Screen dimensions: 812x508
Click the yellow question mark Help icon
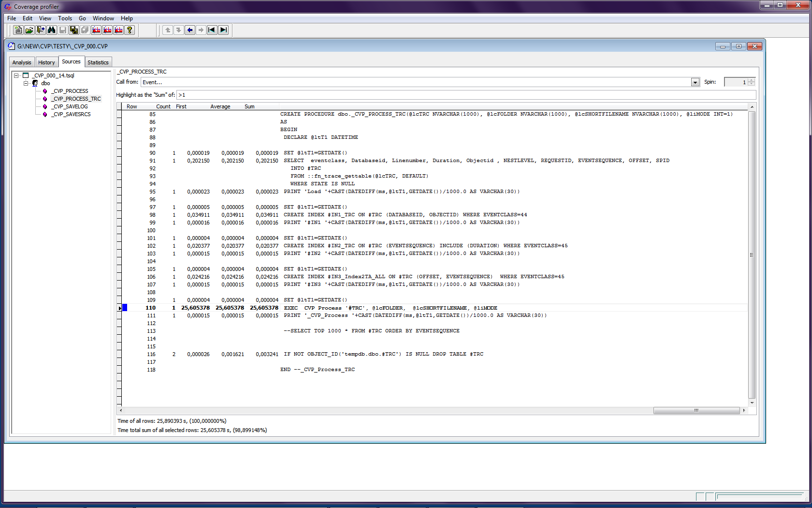(130, 30)
